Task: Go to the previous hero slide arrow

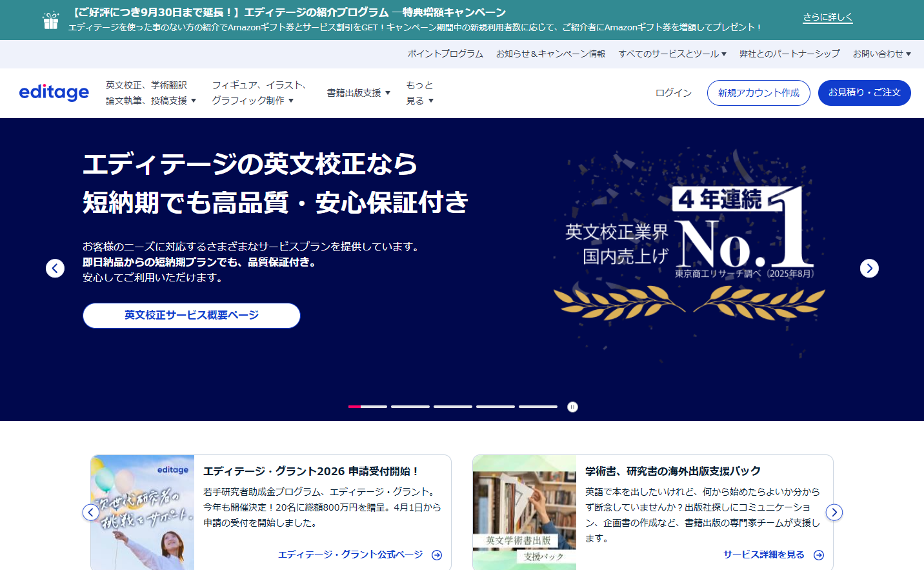Action: (55, 268)
